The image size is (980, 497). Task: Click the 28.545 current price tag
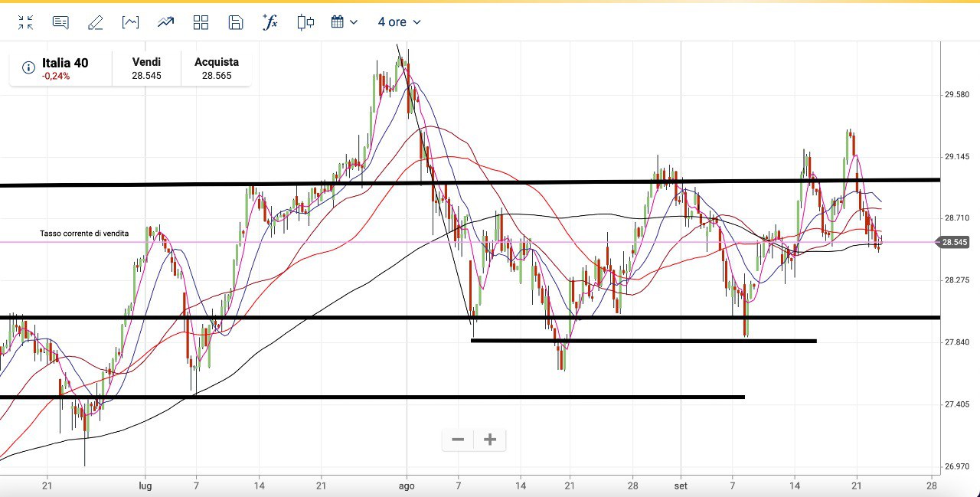pyautogui.click(x=955, y=242)
